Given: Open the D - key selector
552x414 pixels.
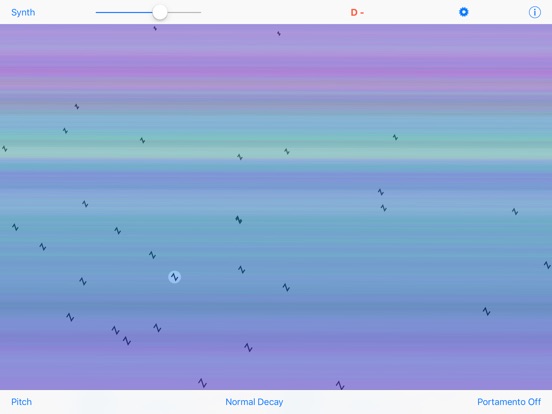Looking at the screenshot, I should pos(357,13).
